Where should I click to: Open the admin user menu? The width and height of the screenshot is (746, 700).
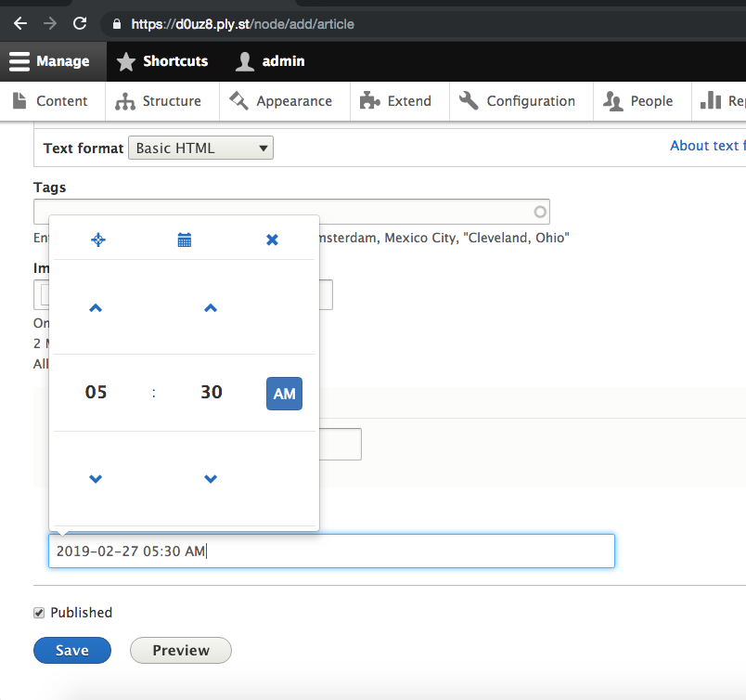click(270, 61)
